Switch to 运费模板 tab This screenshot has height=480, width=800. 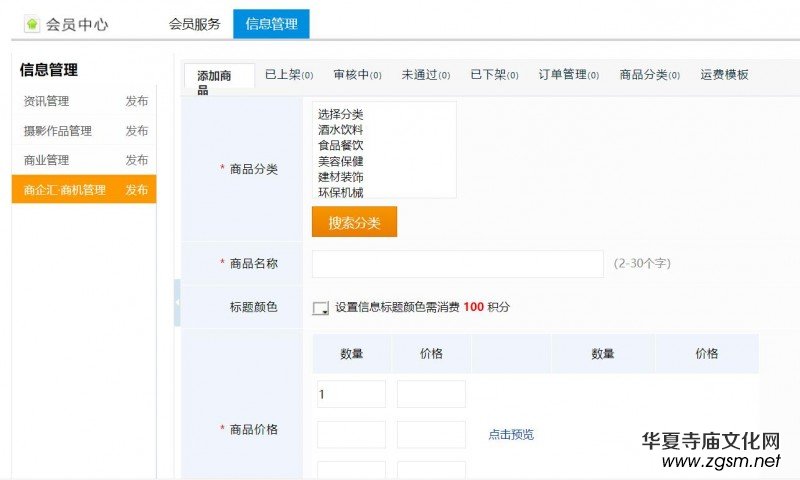coord(724,75)
